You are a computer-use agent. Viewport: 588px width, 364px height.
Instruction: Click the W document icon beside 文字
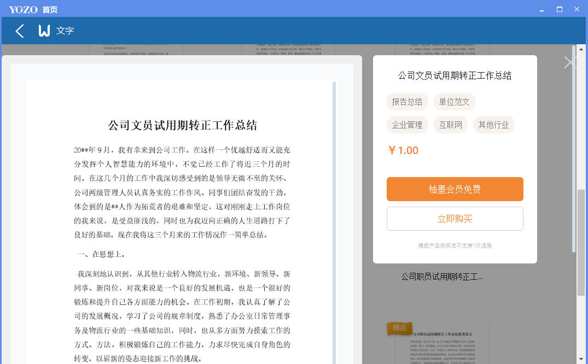pyautogui.click(x=44, y=31)
